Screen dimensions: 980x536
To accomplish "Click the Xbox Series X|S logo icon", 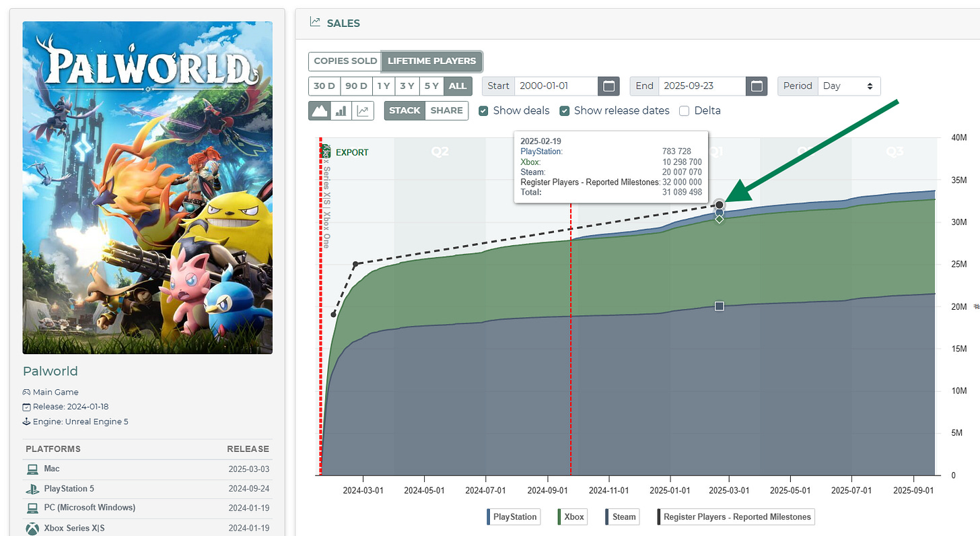I will (32, 528).
